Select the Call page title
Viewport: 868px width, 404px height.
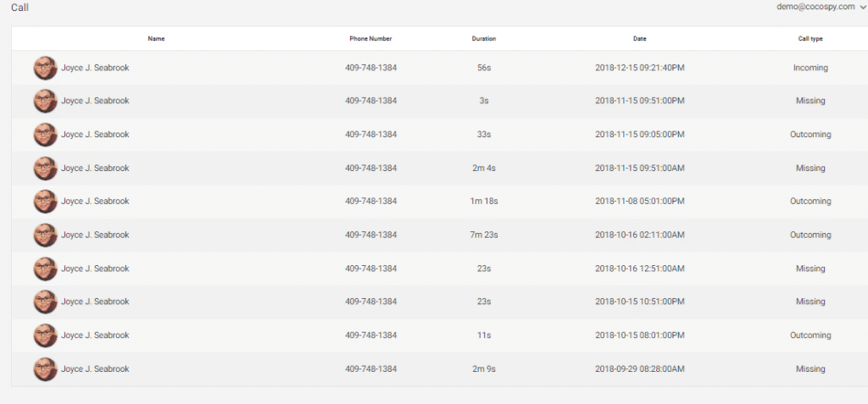point(20,7)
